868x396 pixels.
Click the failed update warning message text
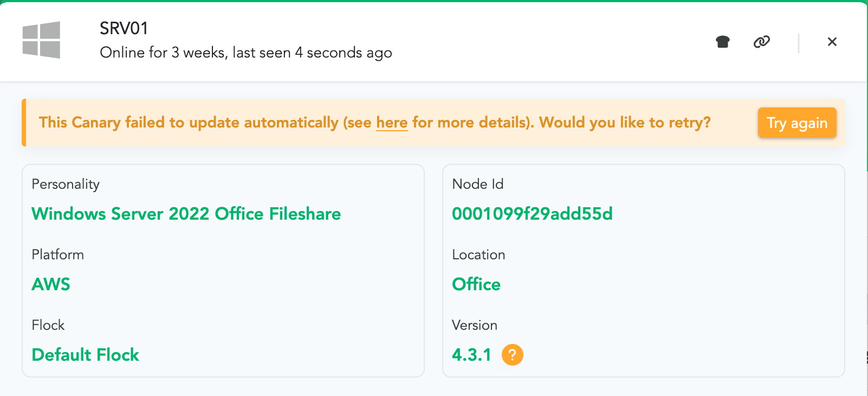point(206,123)
